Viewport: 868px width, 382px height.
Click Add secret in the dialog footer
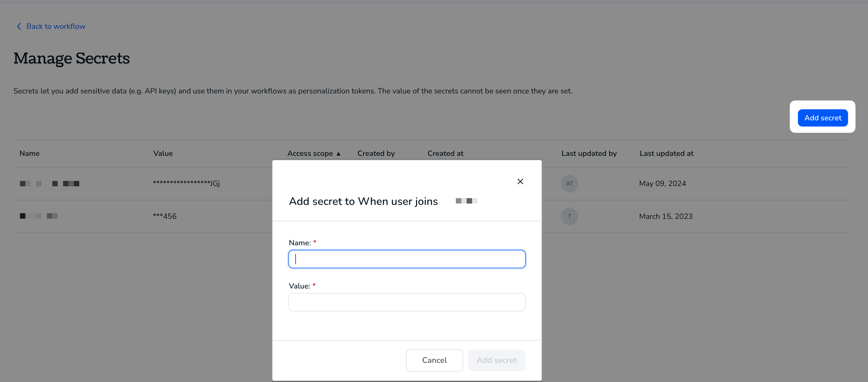coord(496,360)
